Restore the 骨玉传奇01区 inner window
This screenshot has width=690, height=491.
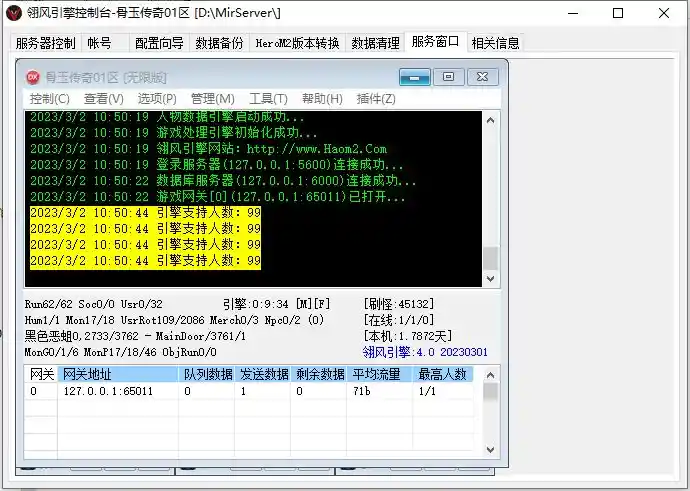(x=448, y=77)
